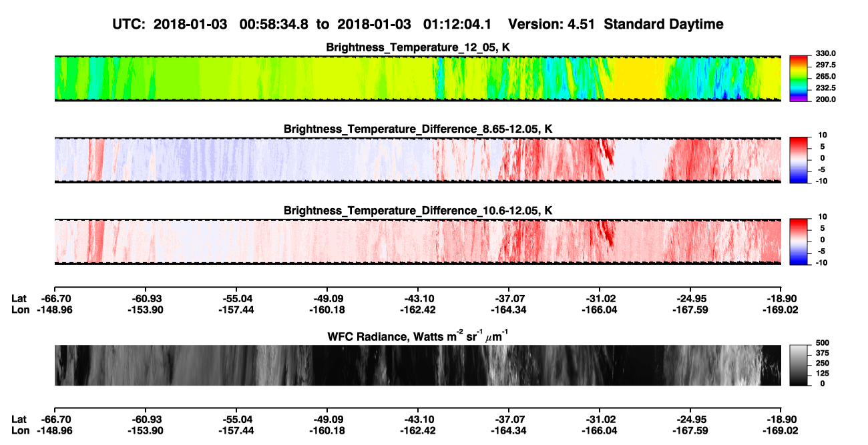The width and height of the screenshot is (868, 445).
Task: Click longitude -157.44 under the WFC Radiance strip
Action: coord(236,430)
